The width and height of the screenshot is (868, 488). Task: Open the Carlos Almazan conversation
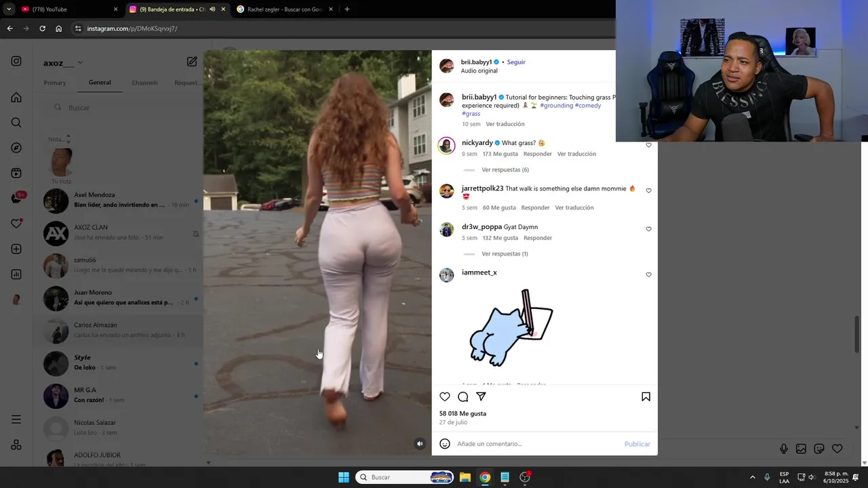[119, 330]
